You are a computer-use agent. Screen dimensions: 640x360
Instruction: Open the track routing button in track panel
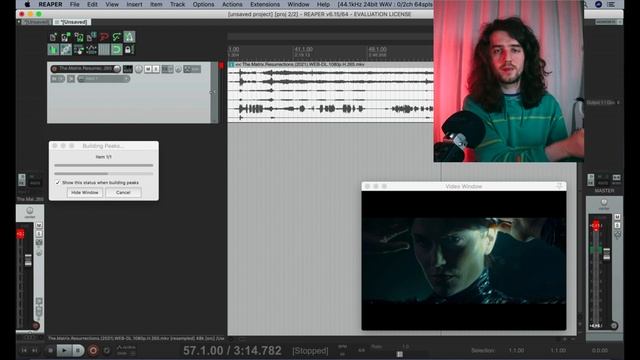(128, 69)
